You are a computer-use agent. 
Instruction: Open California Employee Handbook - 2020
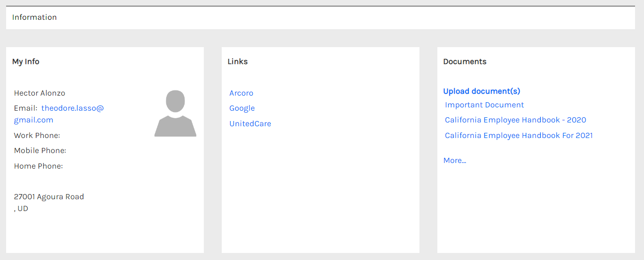click(x=515, y=120)
